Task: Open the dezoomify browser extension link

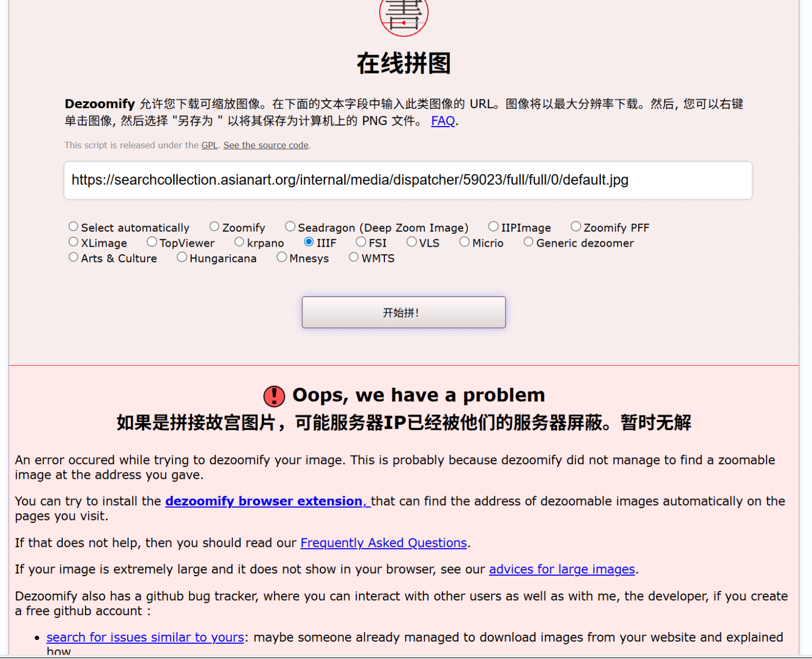Action: 265,501
